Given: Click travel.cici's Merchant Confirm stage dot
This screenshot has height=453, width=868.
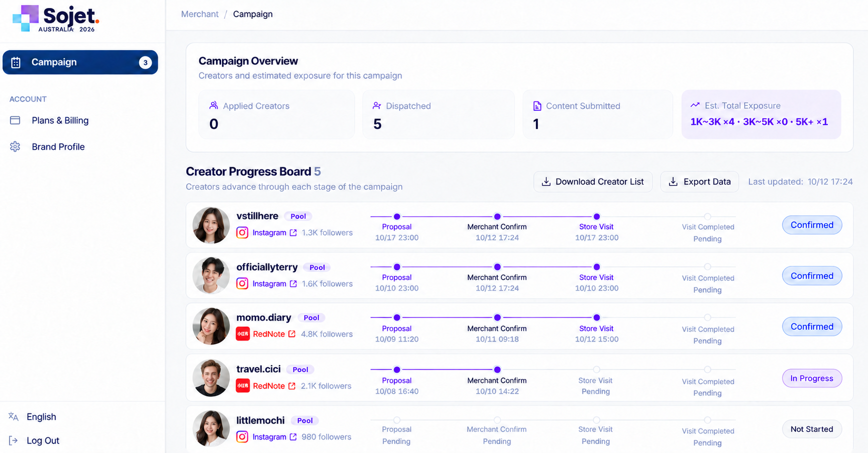Looking at the screenshot, I should tap(497, 369).
